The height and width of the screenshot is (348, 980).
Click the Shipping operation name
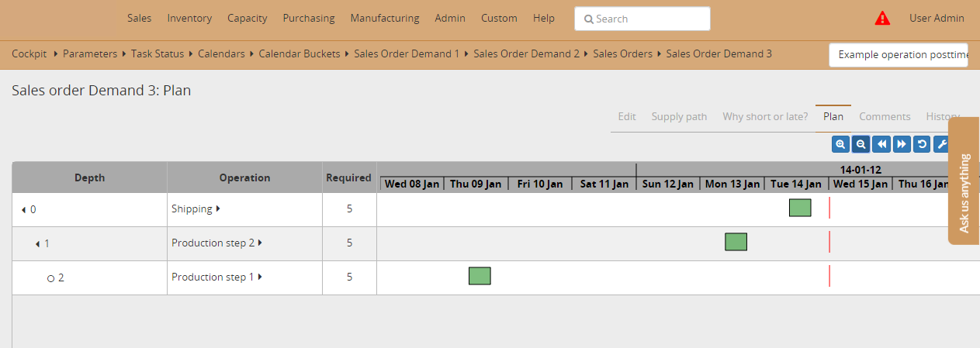(x=192, y=208)
